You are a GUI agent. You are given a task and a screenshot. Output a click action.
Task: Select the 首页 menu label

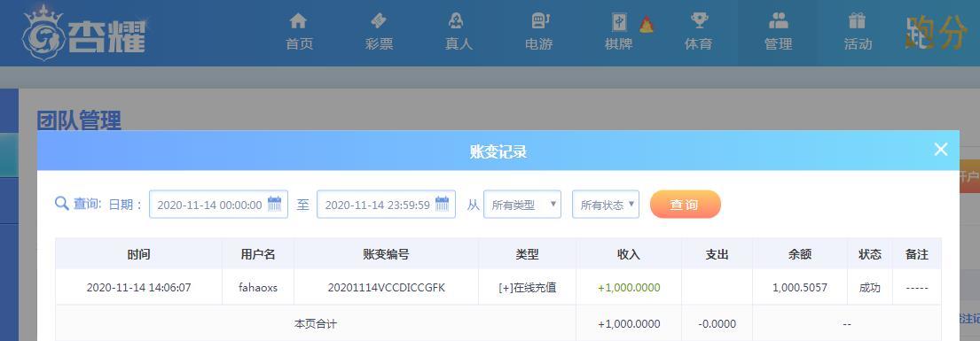pos(299,44)
